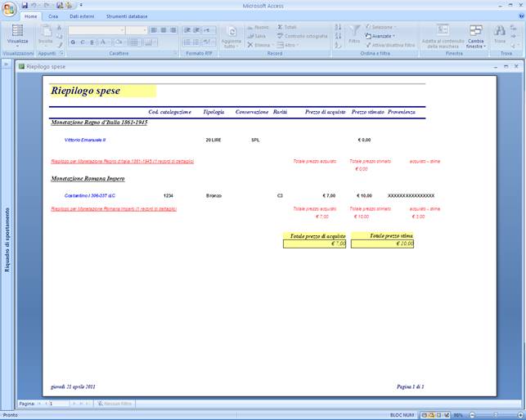Click the Monetazione Romana Impero heading
526x420 pixels.
click(x=88, y=179)
